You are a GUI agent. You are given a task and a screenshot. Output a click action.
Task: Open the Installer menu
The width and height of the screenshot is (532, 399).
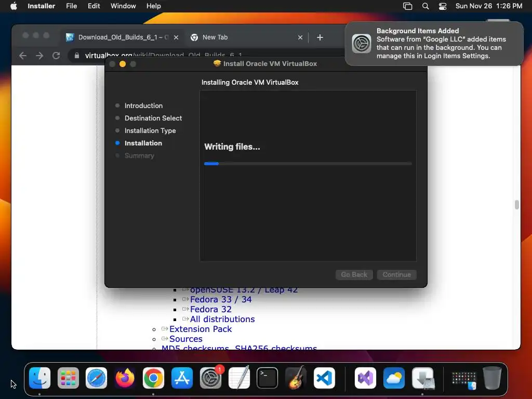[42, 6]
